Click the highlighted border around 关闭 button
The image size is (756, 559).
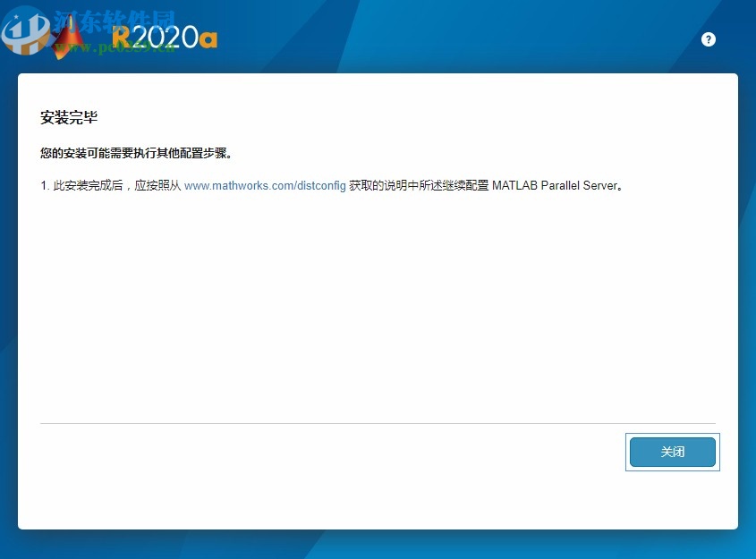tap(672, 452)
